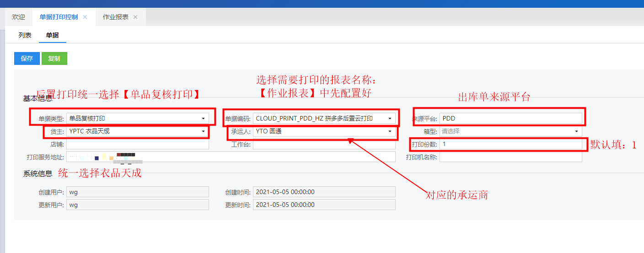Click the 打印份数 input field
Screen dimensions: 644x253
click(510, 144)
